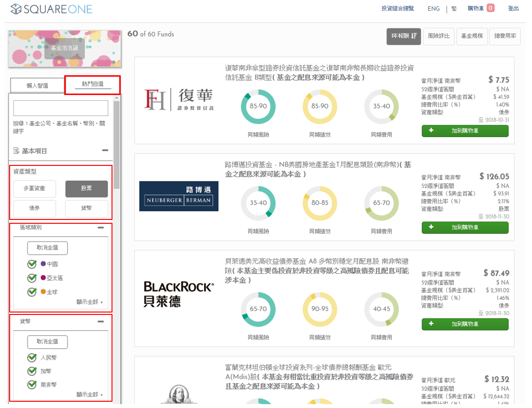The image size is (532, 408).
Task: Toggle the 債券 asset type filter
Action: click(x=35, y=208)
